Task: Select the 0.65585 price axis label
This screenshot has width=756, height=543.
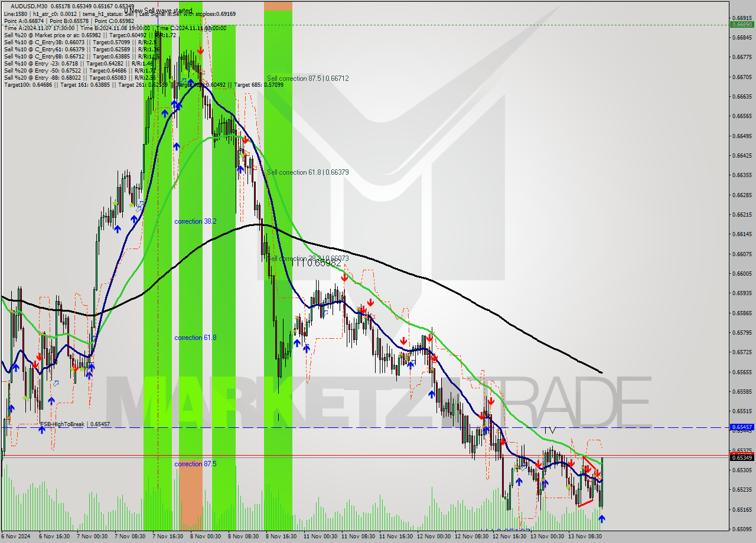Action: tap(742, 391)
